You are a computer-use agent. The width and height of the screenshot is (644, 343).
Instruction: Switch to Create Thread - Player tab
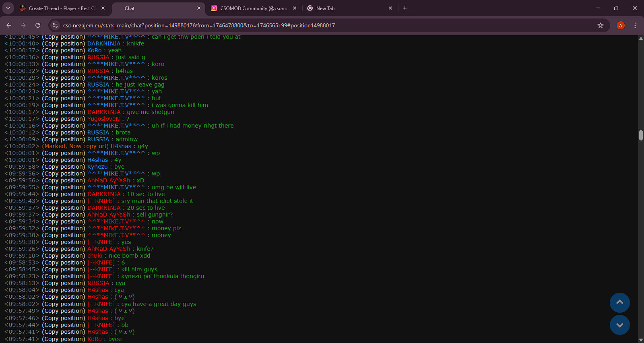(60, 8)
